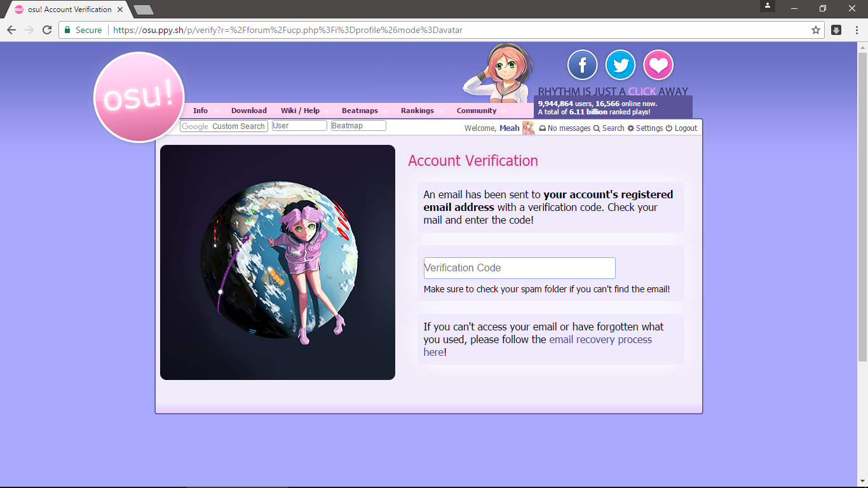Open the Community menu
This screenshot has width=868, height=488.
[x=477, y=111]
